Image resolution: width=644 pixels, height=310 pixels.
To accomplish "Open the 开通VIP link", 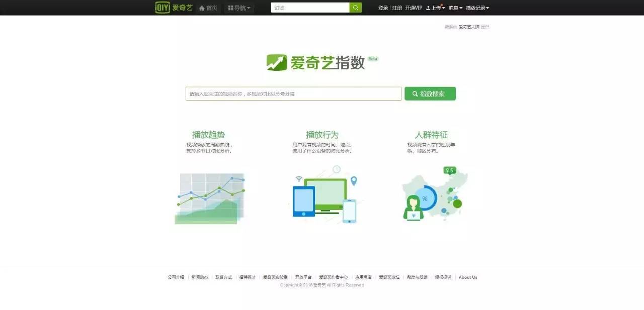I will (414, 8).
